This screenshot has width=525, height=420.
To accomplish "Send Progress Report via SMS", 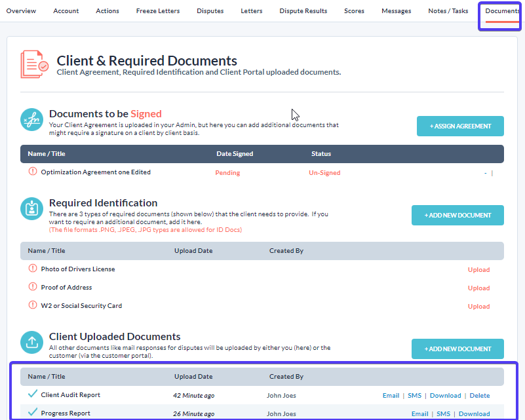I will [443, 414].
